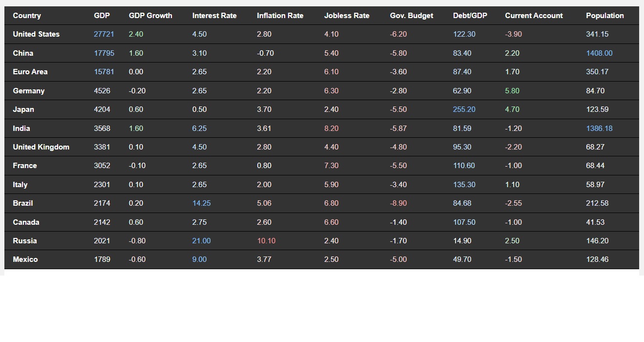Click Russia GDP growth -0.80
Viewport: 644px width, 342px height.
click(137, 241)
